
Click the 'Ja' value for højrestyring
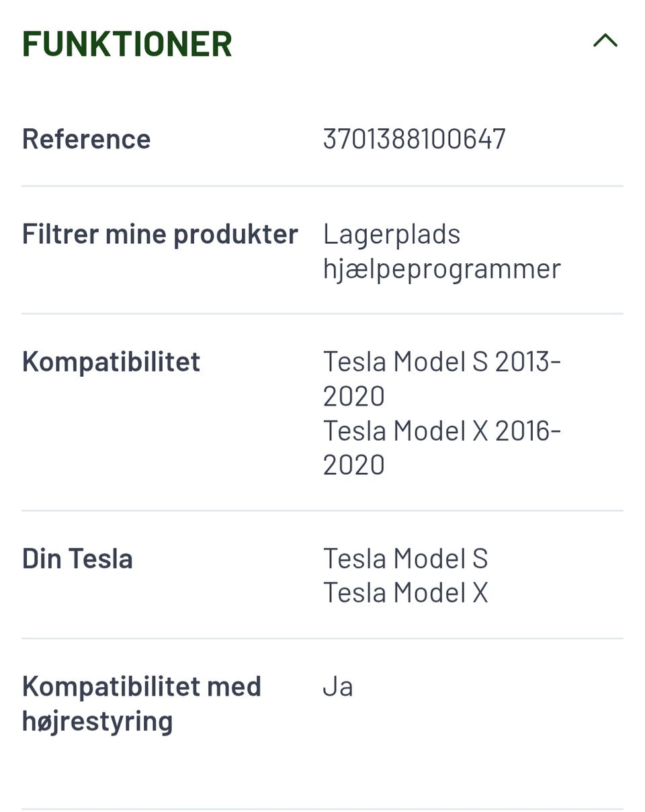337,687
